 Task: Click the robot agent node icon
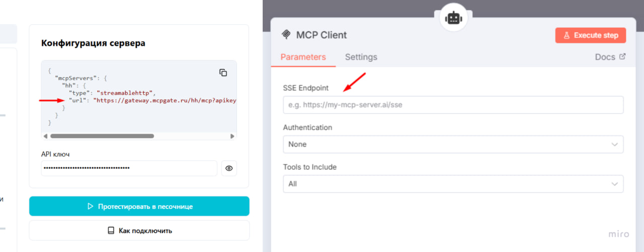[x=454, y=18]
